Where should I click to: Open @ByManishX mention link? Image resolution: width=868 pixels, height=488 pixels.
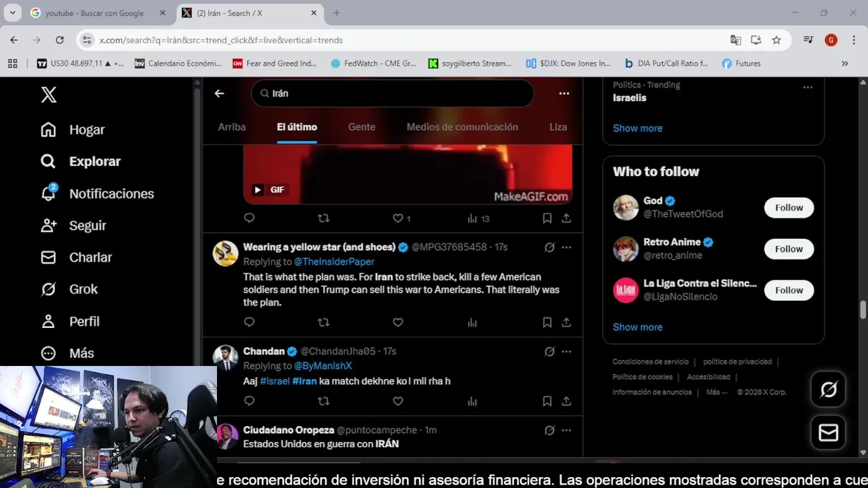[x=323, y=366]
